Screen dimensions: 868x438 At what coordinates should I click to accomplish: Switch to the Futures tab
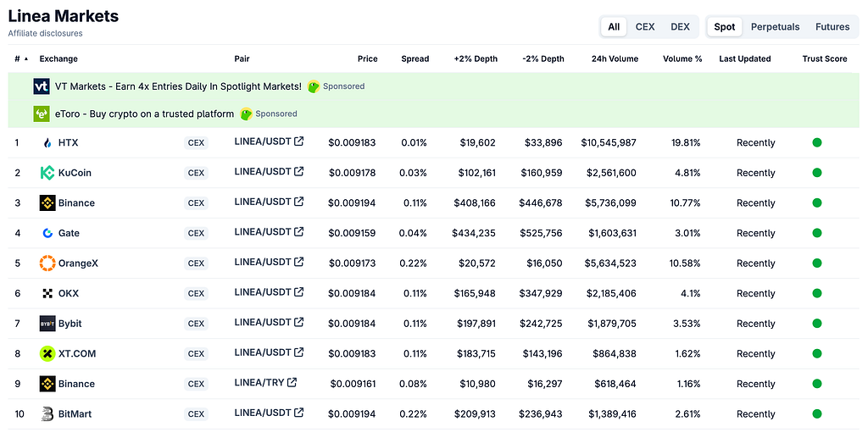[832, 26]
